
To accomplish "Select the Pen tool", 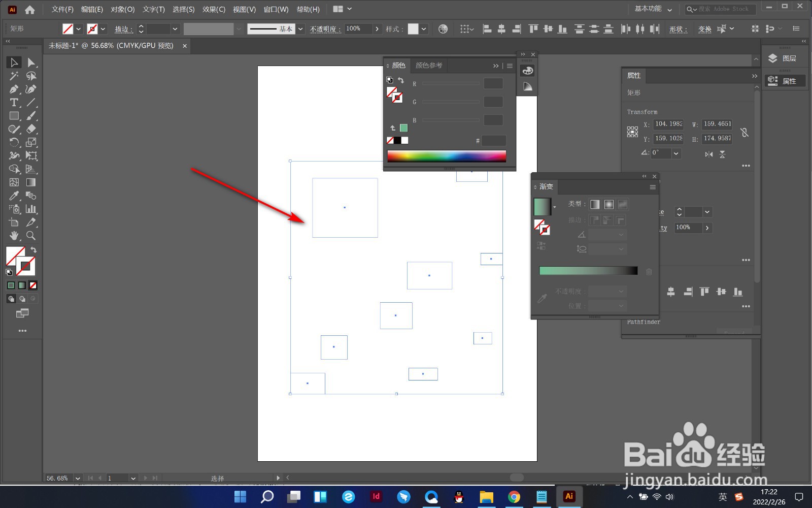I will (14, 89).
